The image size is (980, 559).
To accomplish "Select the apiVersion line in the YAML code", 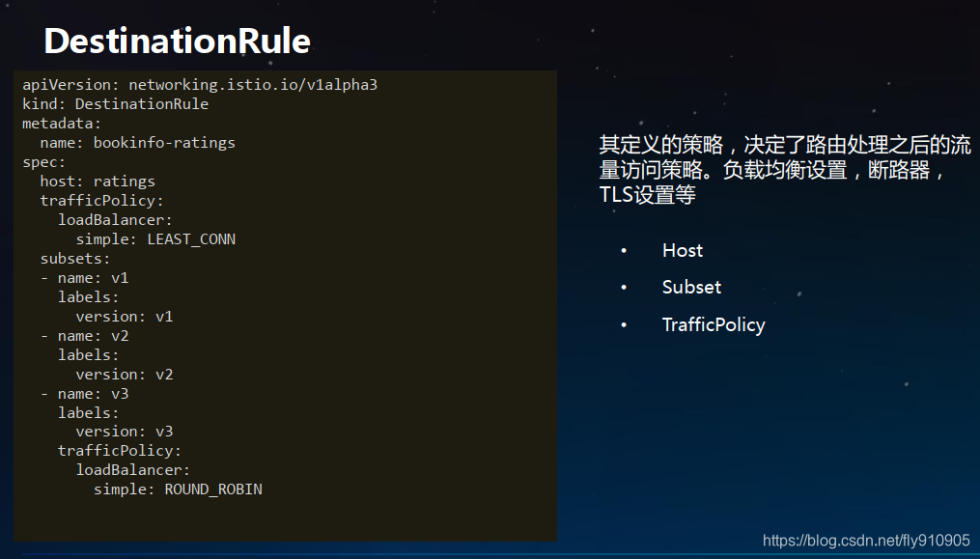I will point(200,84).
